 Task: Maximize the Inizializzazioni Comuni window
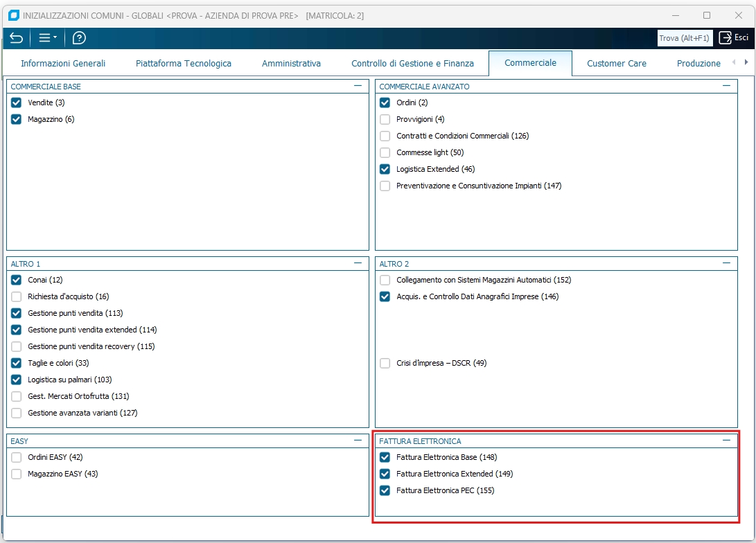(x=707, y=15)
